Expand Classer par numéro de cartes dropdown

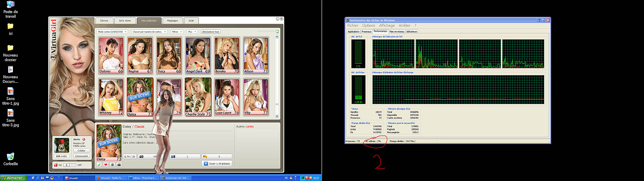149,32
